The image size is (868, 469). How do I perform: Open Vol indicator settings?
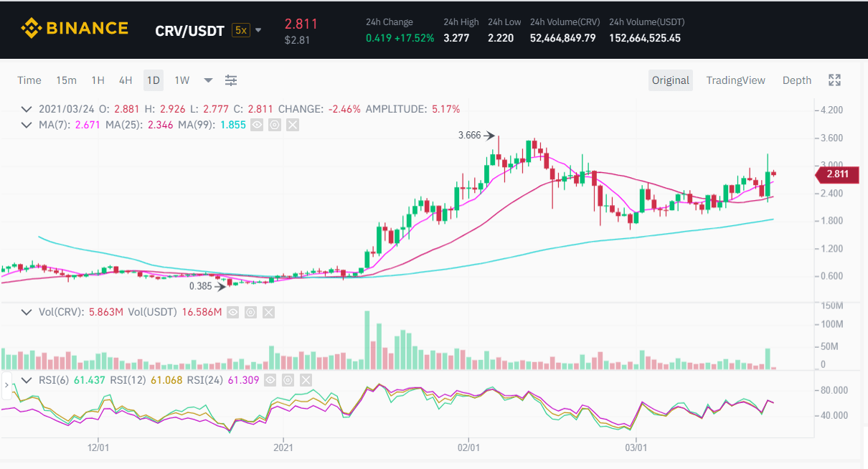[x=250, y=312]
